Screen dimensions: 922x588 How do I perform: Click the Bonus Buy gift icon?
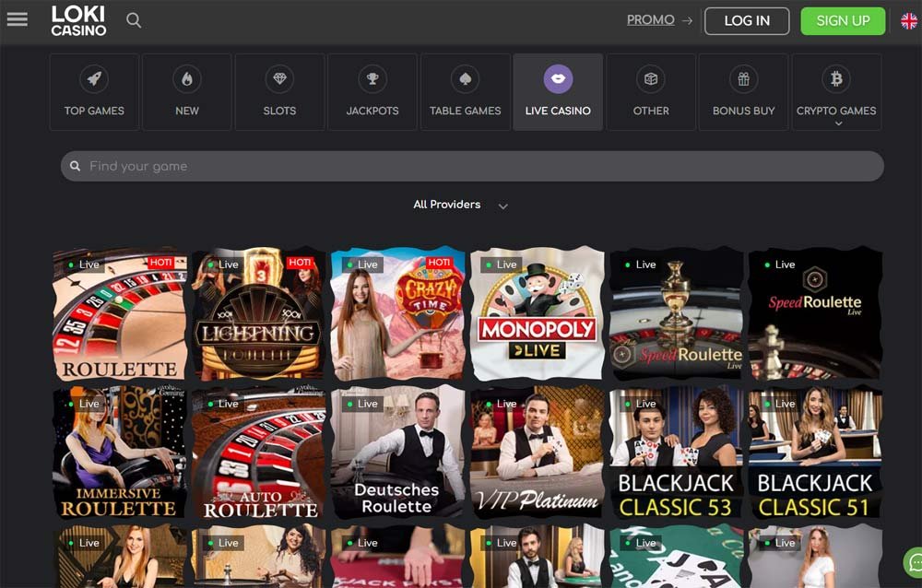point(744,78)
